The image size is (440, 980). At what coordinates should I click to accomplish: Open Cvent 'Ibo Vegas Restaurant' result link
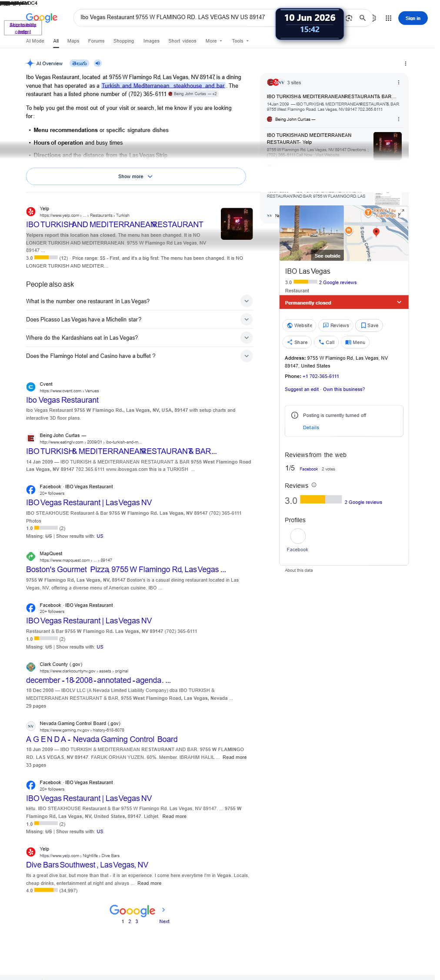[62, 400]
